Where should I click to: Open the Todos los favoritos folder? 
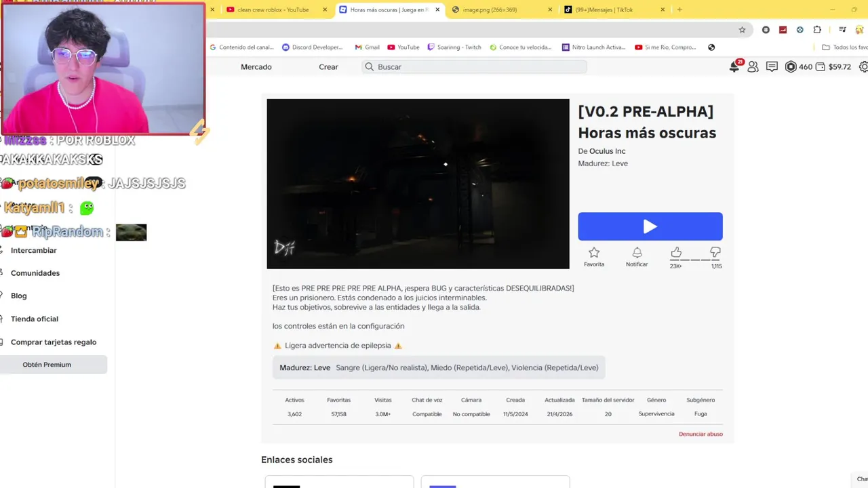pos(844,47)
